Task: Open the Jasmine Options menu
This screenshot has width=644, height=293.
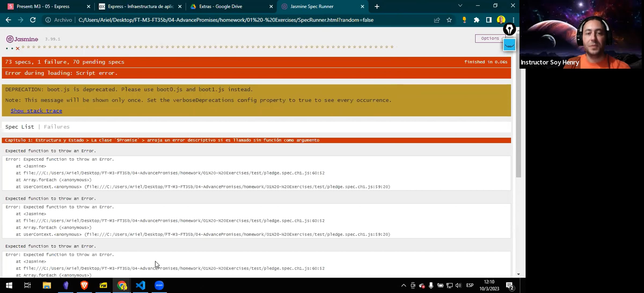Action: click(x=490, y=38)
